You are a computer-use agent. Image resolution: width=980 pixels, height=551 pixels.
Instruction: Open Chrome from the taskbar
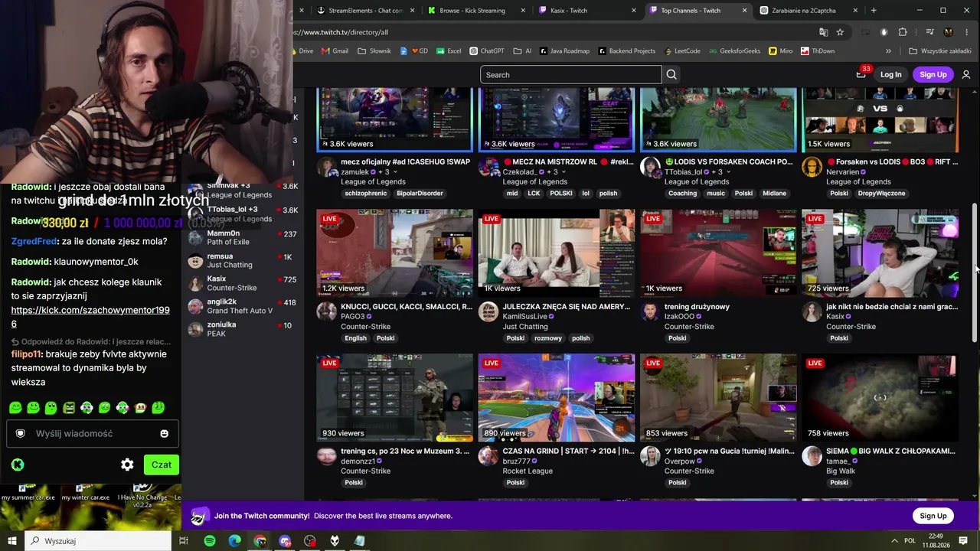pyautogui.click(x=260, y=541)
